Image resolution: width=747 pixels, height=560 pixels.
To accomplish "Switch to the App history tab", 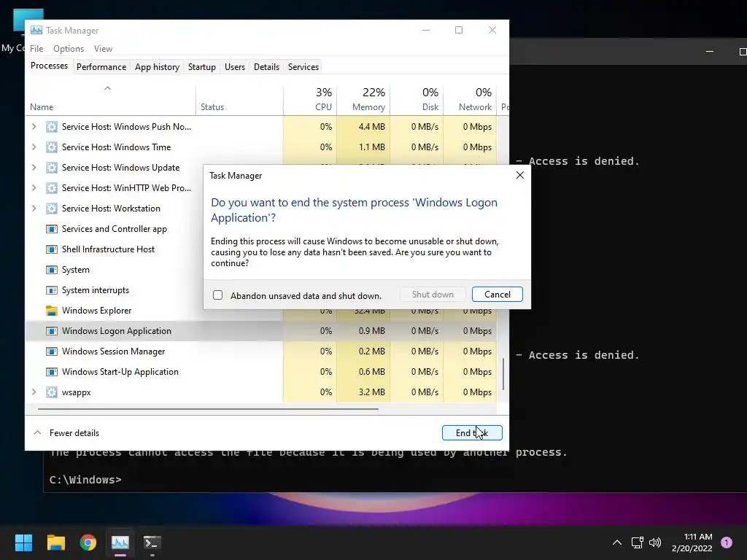I will click(x=158, y=67).
